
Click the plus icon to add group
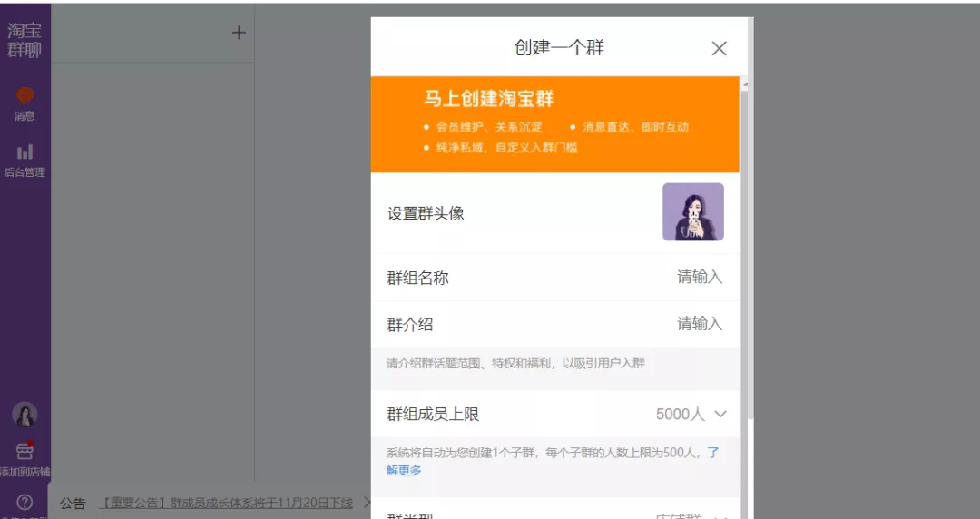click(x=239, y=33)
